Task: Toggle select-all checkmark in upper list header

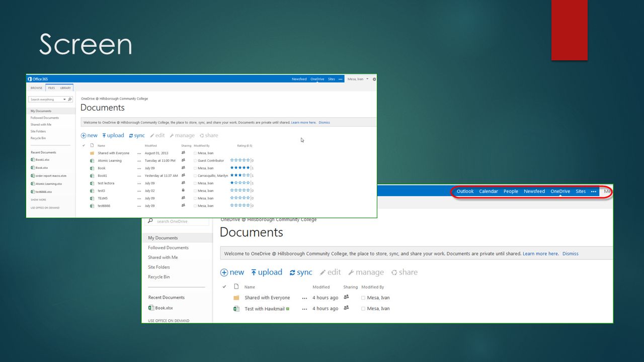Action: (84, 146)
